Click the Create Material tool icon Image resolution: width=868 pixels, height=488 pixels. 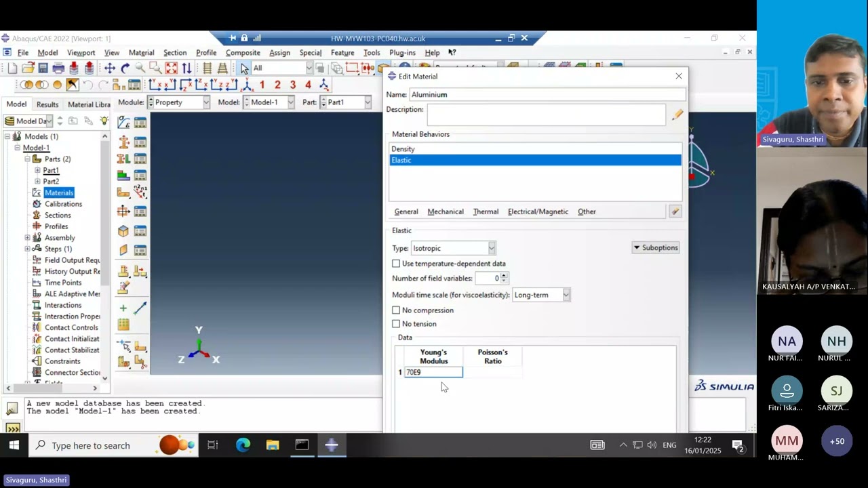[x=123, y=123]
